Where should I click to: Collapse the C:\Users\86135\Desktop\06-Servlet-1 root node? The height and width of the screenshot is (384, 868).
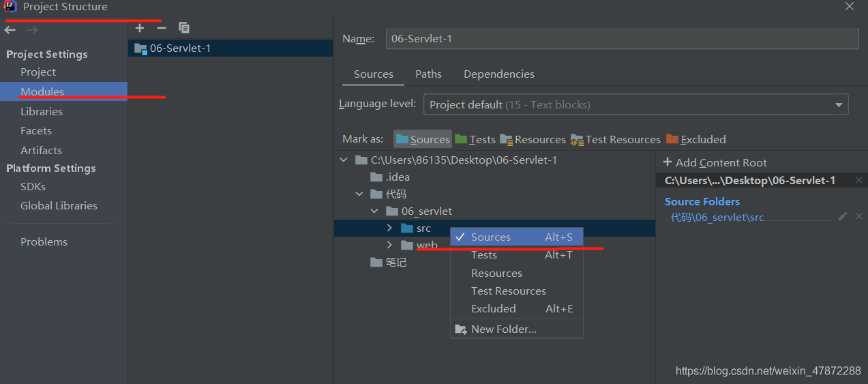point(343,160)
